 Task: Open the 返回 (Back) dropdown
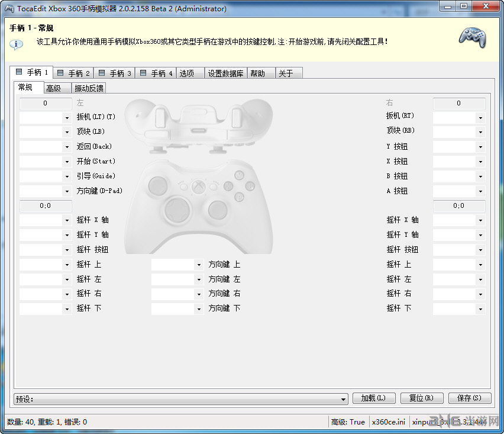[46, 147]
